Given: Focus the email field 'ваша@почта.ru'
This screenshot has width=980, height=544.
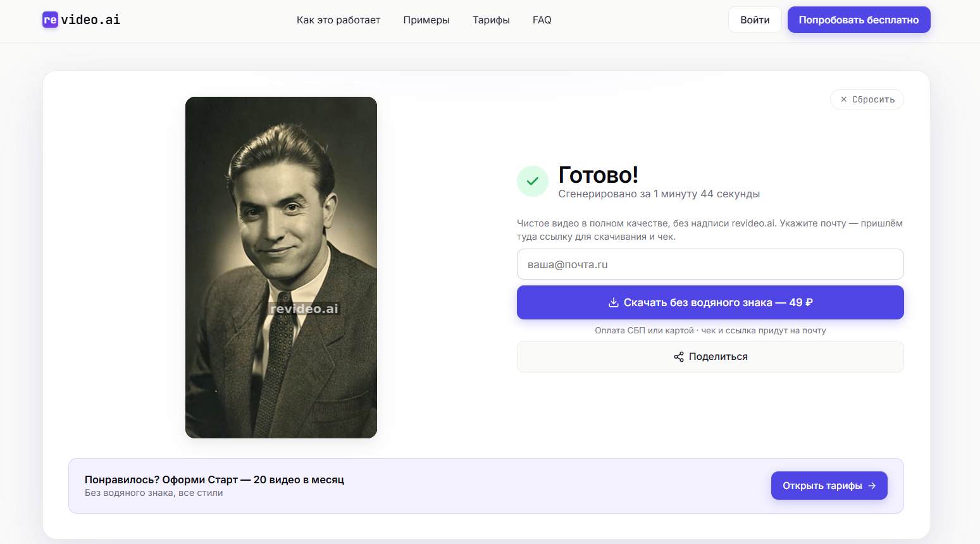Looking at the screenshot, I should [710, 264].
